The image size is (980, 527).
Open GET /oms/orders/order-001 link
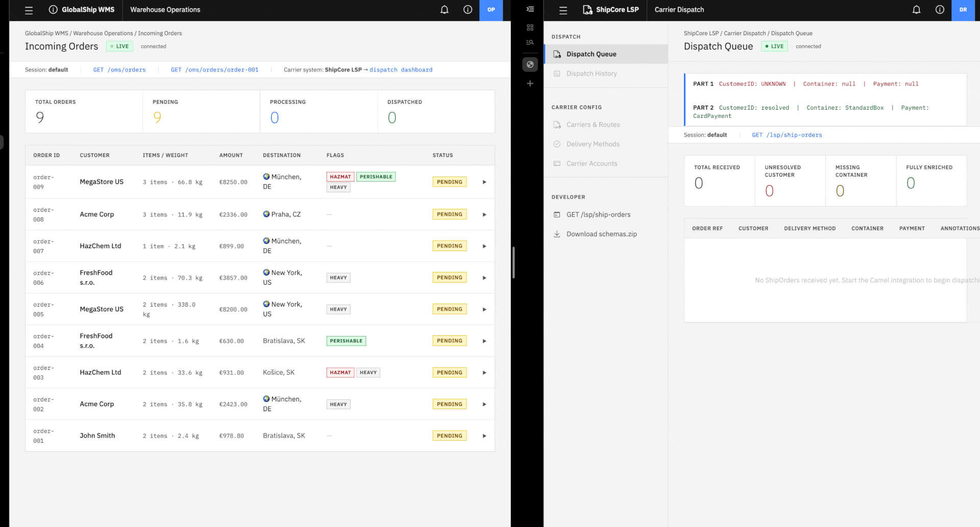point(214,70)
